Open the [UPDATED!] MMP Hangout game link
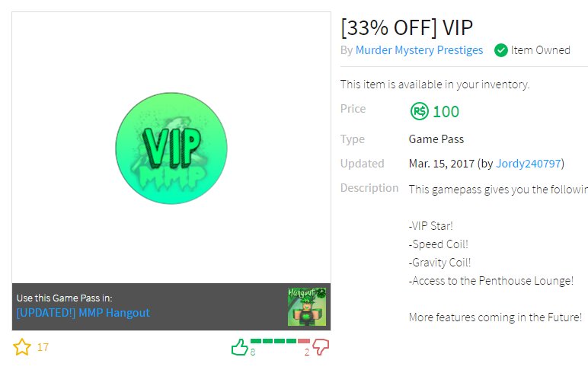Viewport: 588px width, 373px height. click(x=83, y=313)
